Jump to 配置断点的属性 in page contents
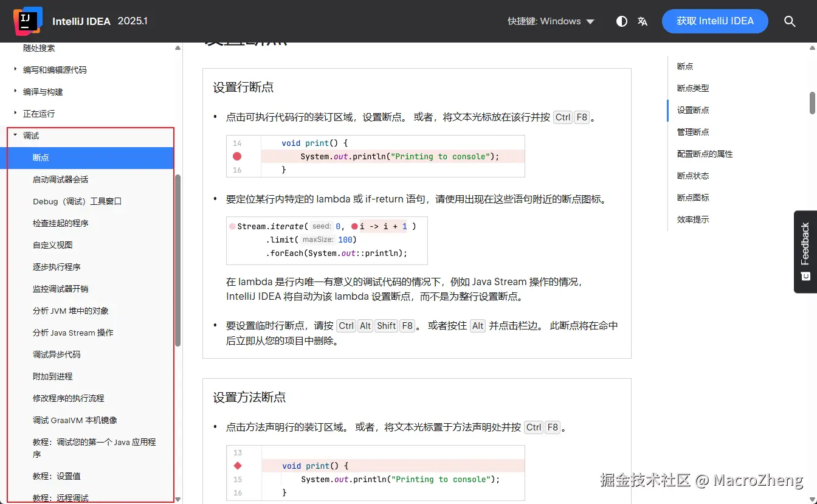Viewport: 817px width, 504px height. click(x=705, y=154)
